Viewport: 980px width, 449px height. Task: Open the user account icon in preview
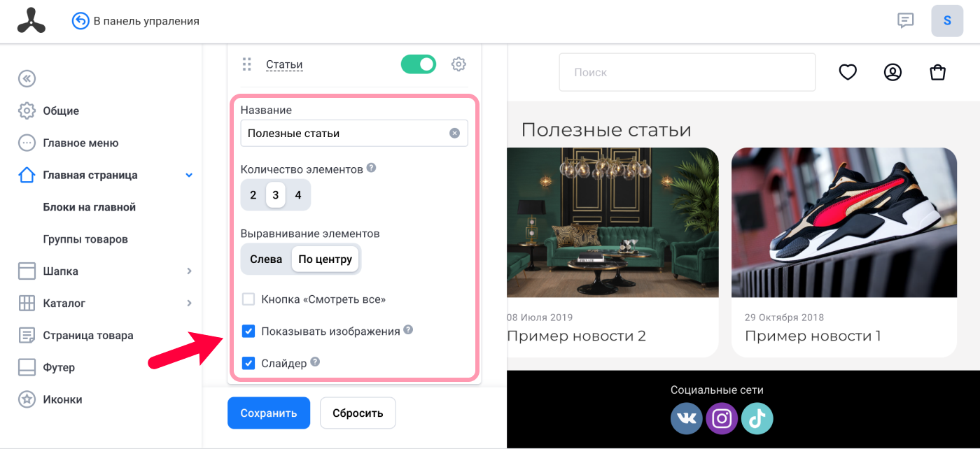(x=892, y=72)
